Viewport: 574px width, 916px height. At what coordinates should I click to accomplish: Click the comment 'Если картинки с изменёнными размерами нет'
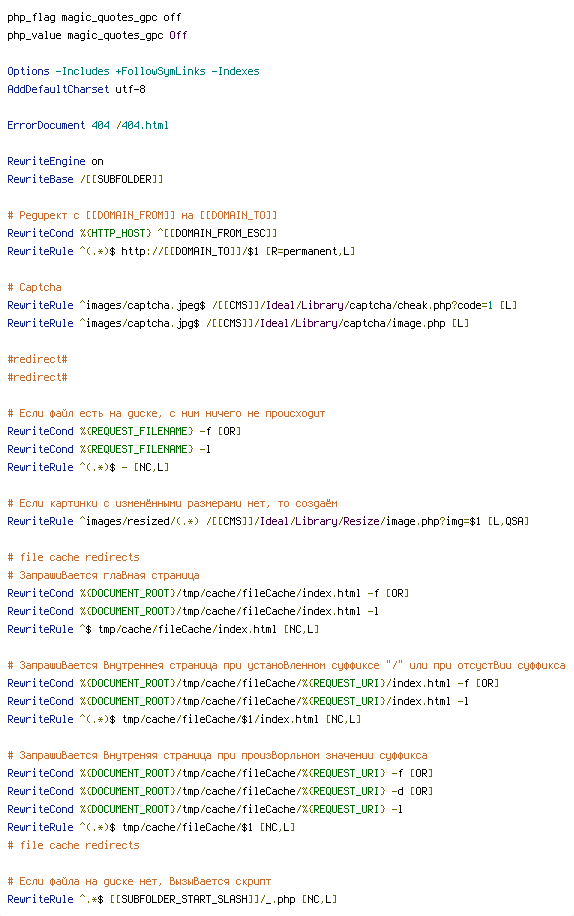click(172, 504)
